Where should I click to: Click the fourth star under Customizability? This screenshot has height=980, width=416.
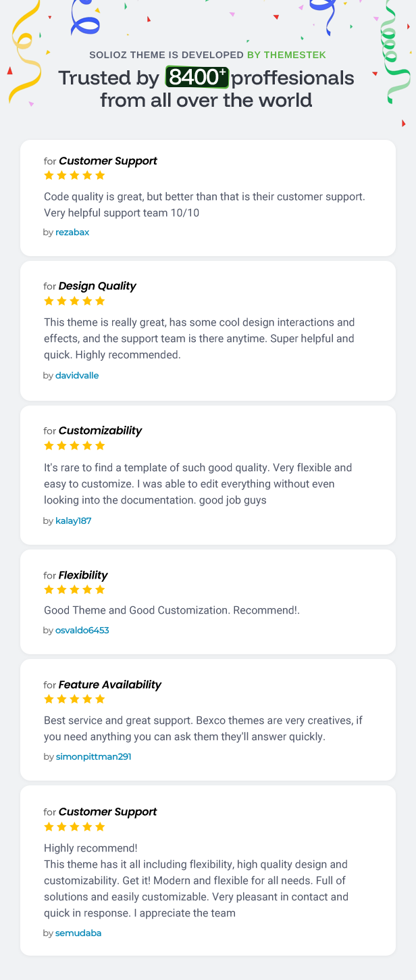pyautogui.click(x=88, y=445)
